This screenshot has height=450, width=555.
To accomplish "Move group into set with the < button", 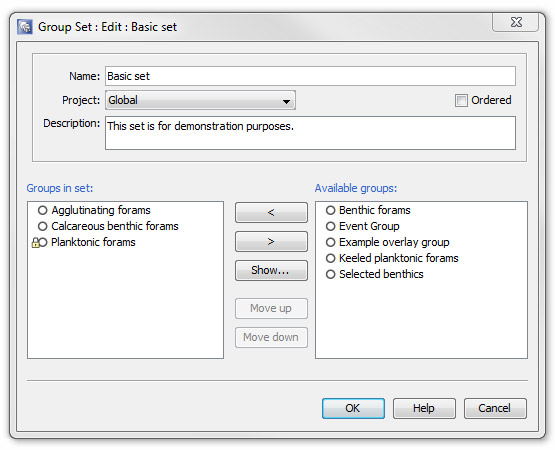I will (x=271, y=212).
